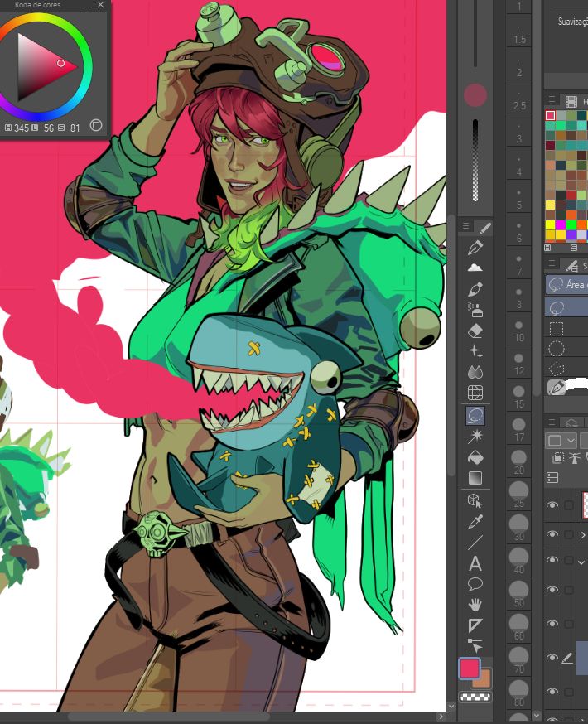The image size is (588, 724).
Task: Adjust the brush size vertical slider
Action: (x=475, y=33)
